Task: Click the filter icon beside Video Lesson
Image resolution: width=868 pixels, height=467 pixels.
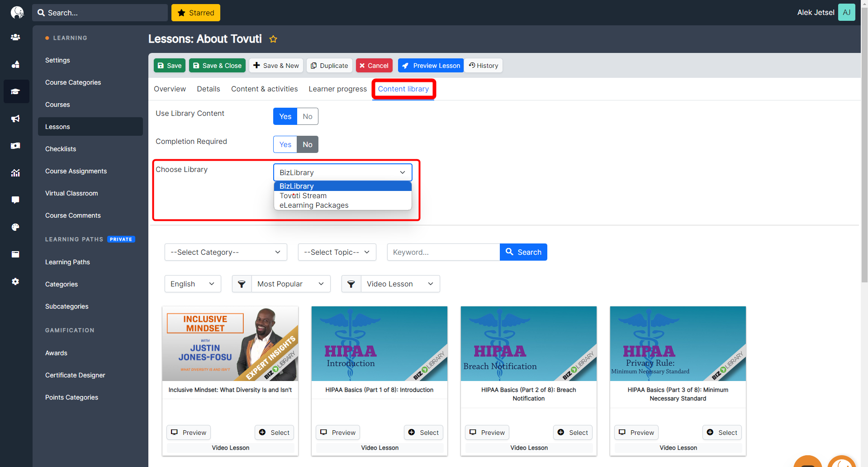Action: 351,284
